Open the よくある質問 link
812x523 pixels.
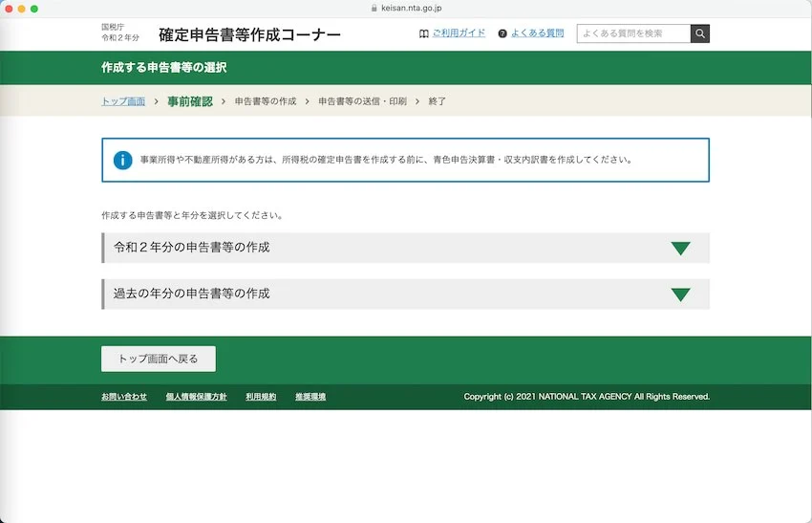point(537,33)
